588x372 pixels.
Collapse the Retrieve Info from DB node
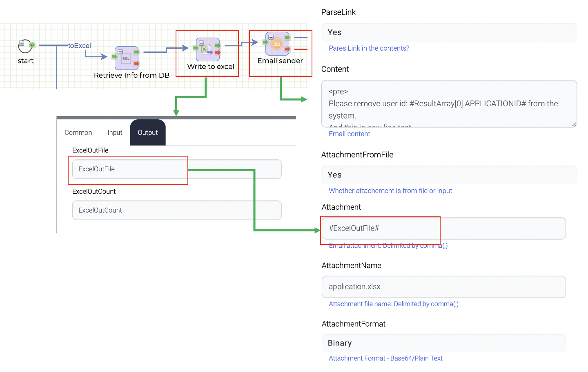point(120,52)
